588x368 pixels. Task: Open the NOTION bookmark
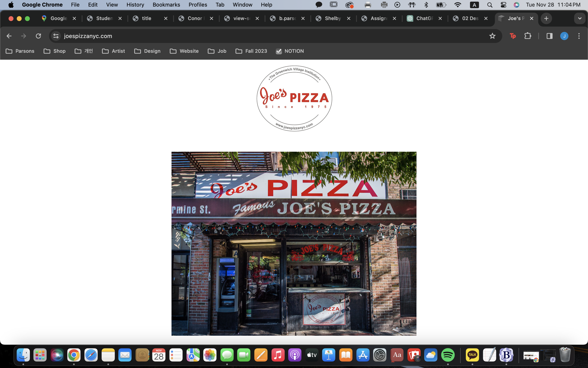290,51
